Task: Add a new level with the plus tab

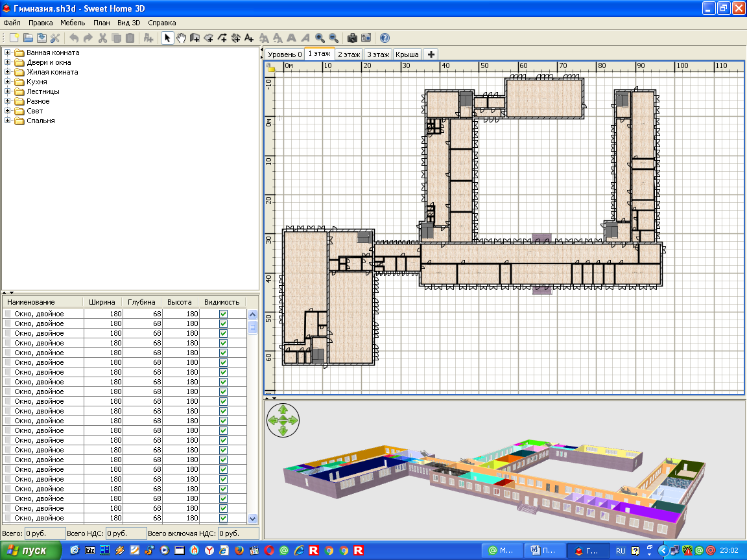Action: tap(431, 54)
